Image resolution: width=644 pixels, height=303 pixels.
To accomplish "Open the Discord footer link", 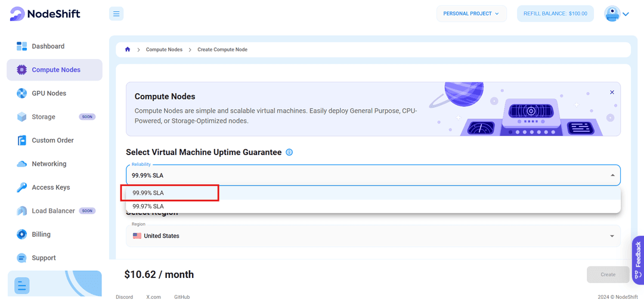I will tap(124, 296).
